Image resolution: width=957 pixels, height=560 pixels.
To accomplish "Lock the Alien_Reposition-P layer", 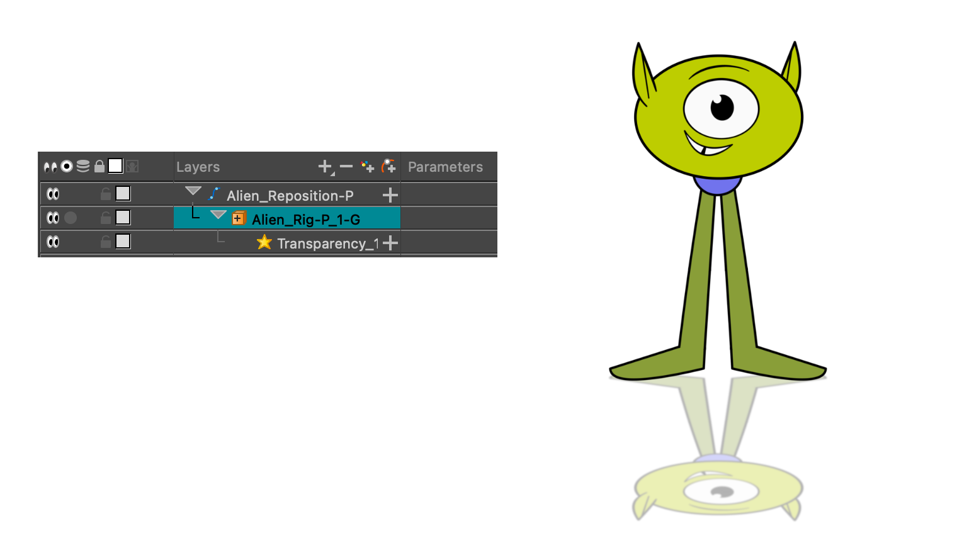I will coord(106,194).
